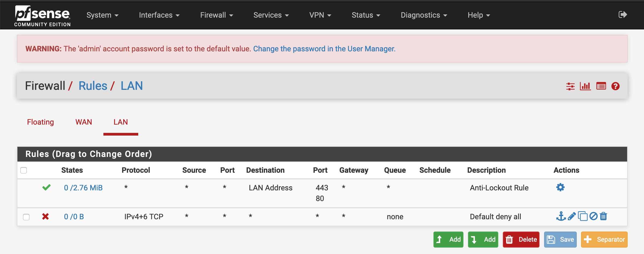Click the Protocol column header

tap(136, 170)
